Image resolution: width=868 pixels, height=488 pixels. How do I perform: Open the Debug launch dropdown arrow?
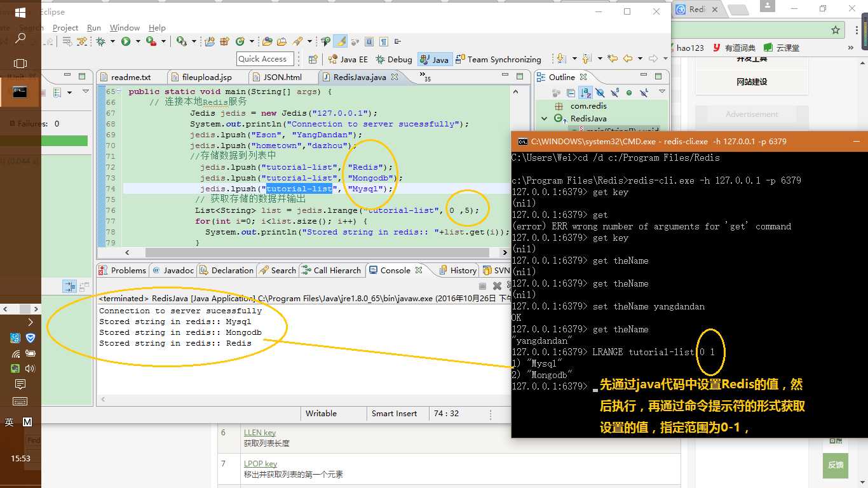click(x=112, y=42)
